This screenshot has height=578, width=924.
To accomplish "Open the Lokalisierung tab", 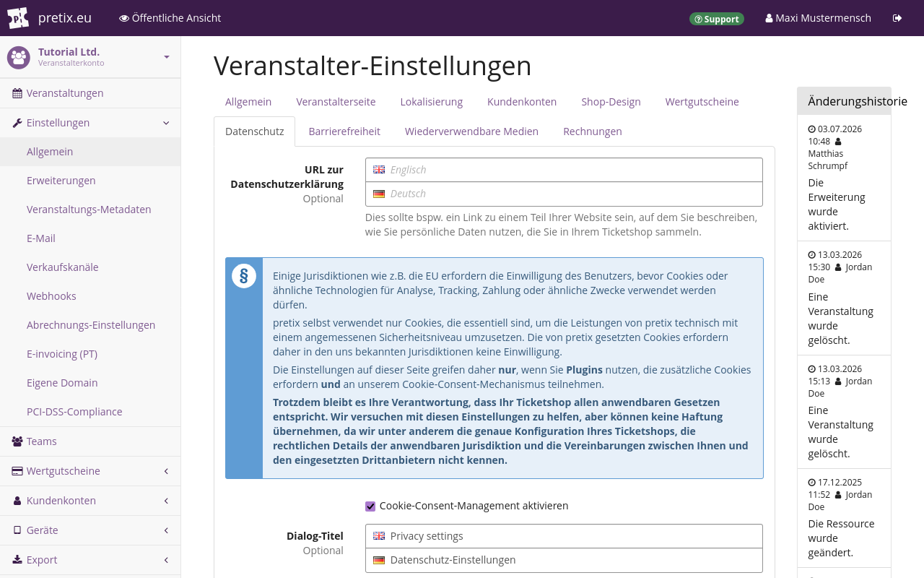I will click(x=432, y=102).
